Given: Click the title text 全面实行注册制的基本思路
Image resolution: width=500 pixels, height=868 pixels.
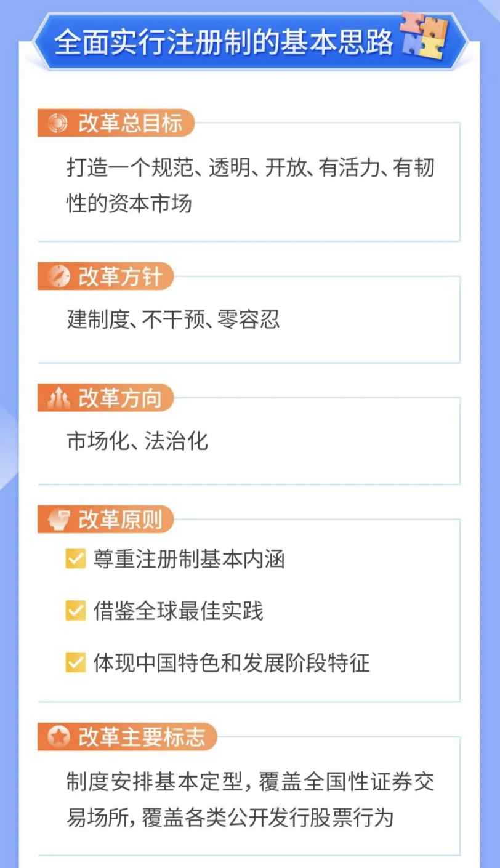Looking at the screenshot, I should click(224, 42).
